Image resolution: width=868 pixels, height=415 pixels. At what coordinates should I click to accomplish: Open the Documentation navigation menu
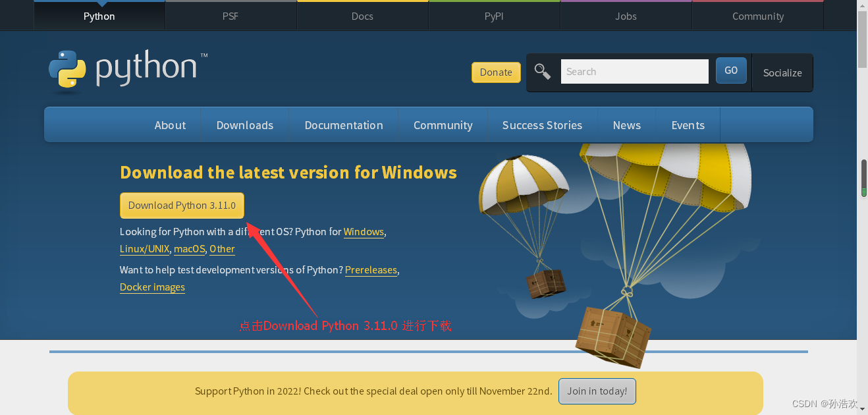tap(344, 125)
